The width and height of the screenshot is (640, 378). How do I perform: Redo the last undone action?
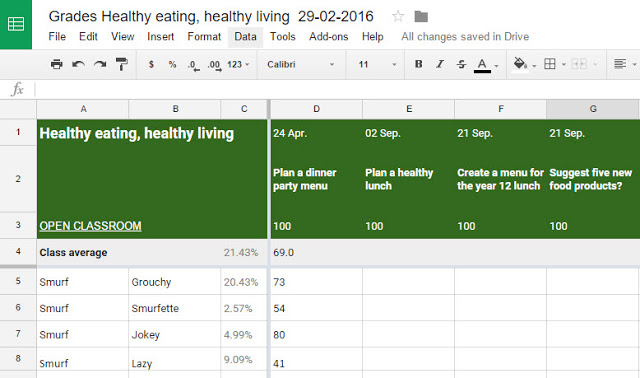tap(100, 64)
